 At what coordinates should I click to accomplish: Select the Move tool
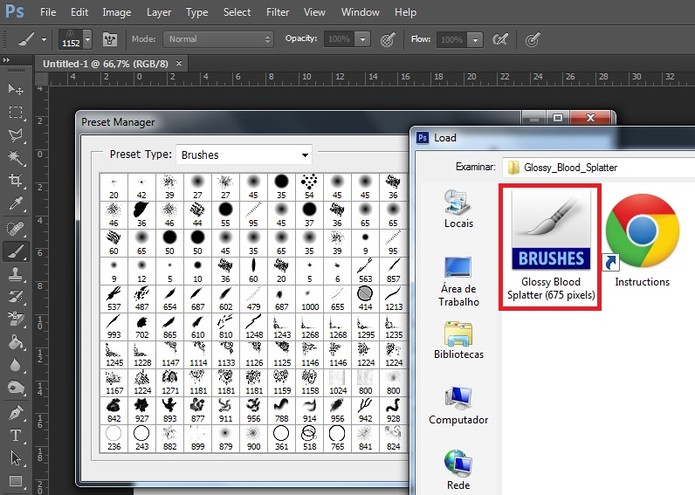coord(16,89)
